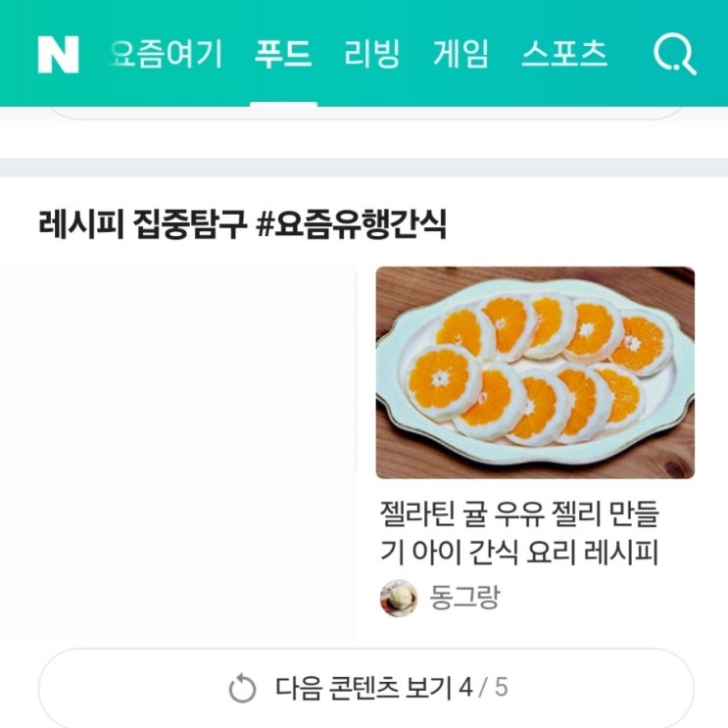This screenshot has width=728, height=728.
Task: Open search with the magnifier icon
Action: tap(674, 54)
